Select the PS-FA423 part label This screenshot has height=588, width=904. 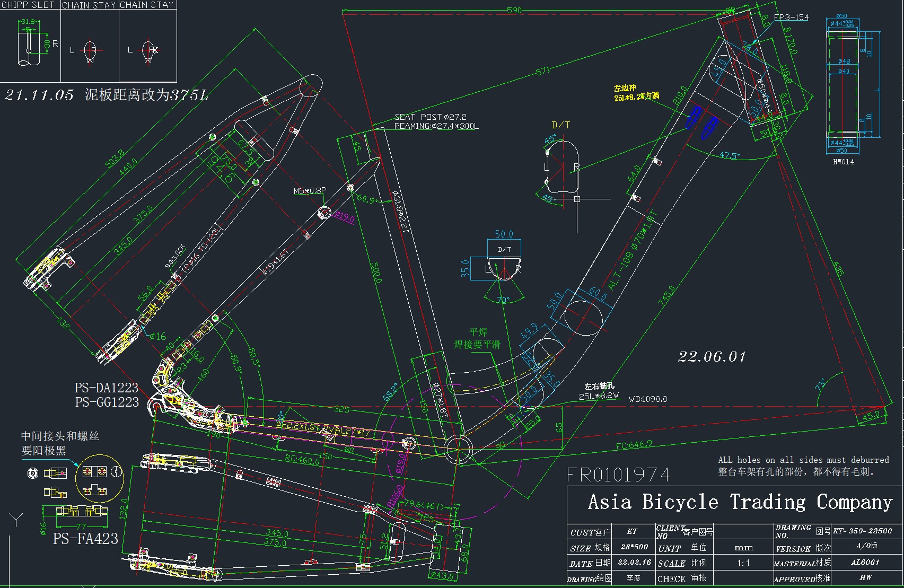pyautogui.click(x=85, y=539)
